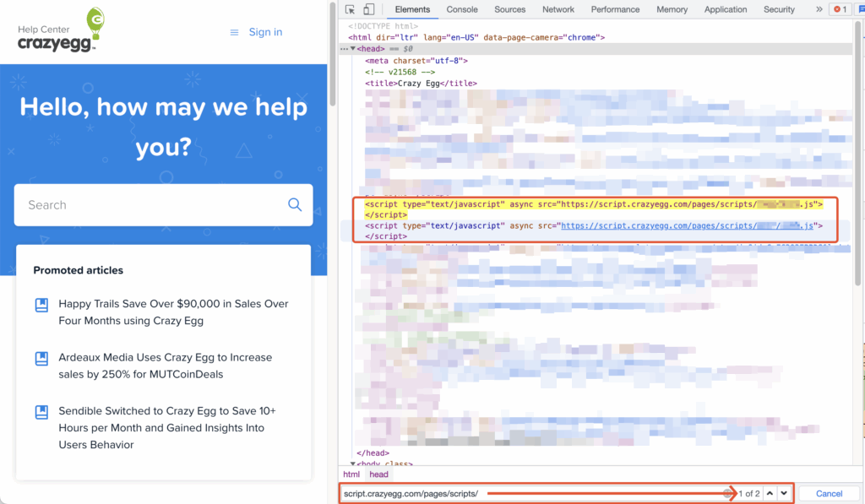Click the Help Center search field
Image resolution: width=865 pixels, height=504 pixels.
[163, 204]
